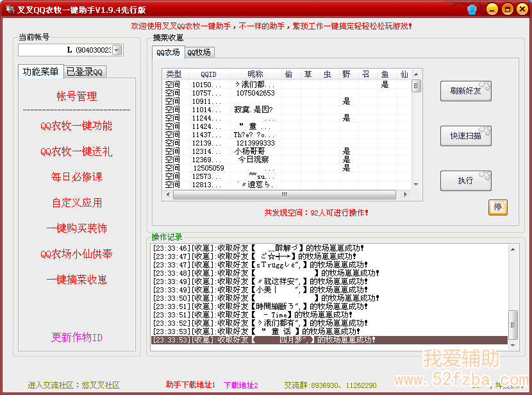Switch to the 功能菜单 tab
The image size is (532, 395).
click(41, 72)
